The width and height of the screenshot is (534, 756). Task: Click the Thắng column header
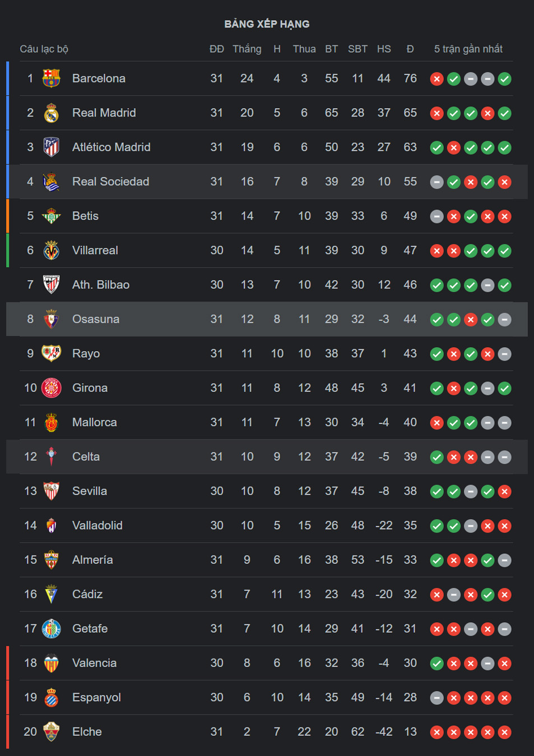[247, 49]
